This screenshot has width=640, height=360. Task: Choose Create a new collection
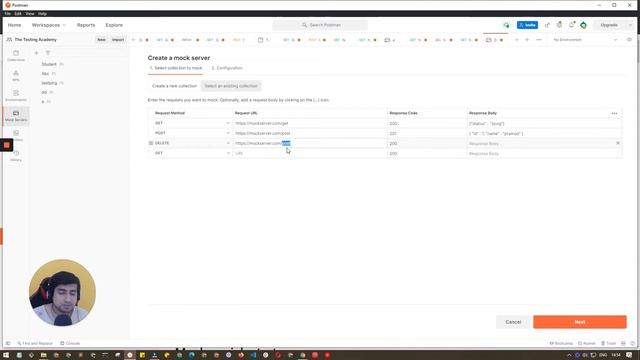174,86
